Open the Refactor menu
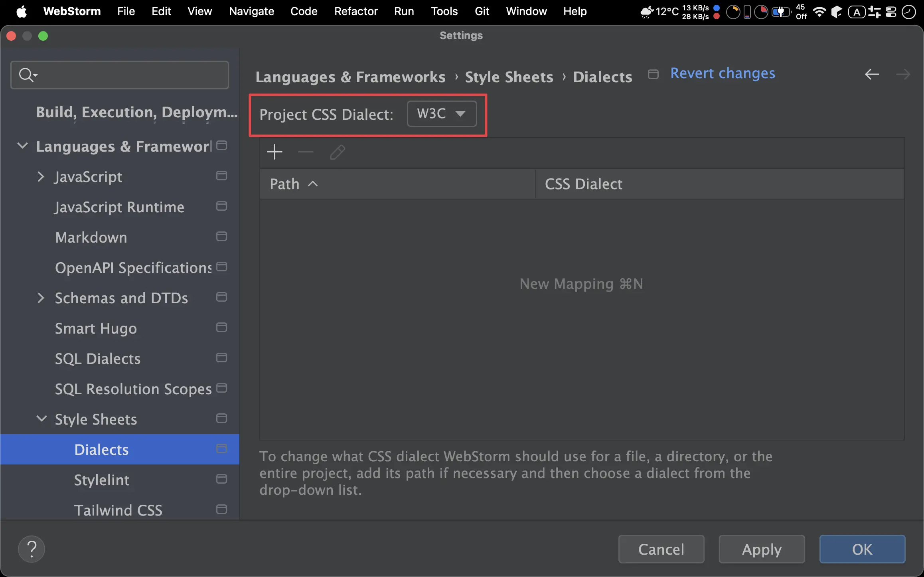This screenshot has height=577, width=924. [355, 11]
